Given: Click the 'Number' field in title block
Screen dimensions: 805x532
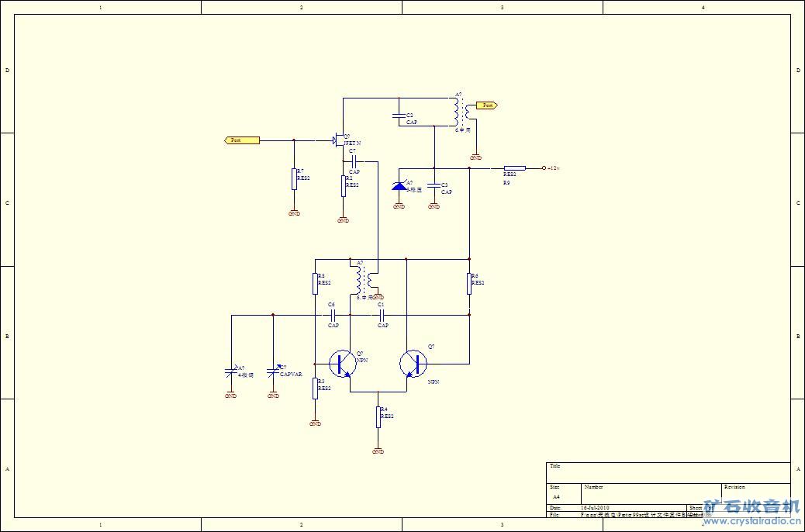Looking at the screenshot, I should point(651,493).
